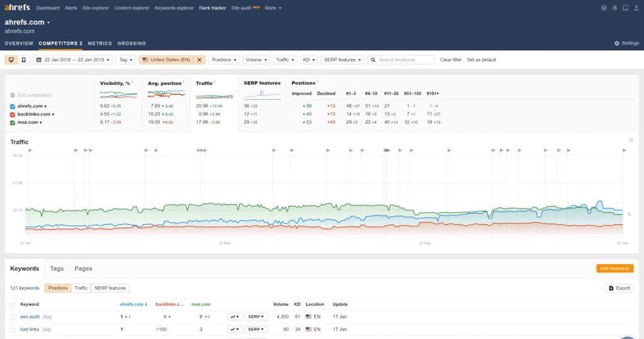Open the user account icon
This screenshot has height=339, width=644.
tap(636, 8)
